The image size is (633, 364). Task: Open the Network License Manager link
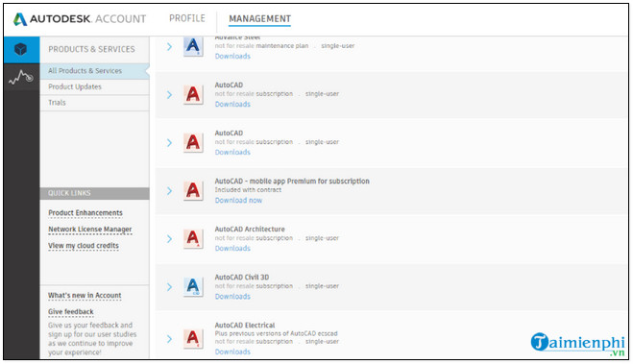pyautogui.click(x=90, y=230)
